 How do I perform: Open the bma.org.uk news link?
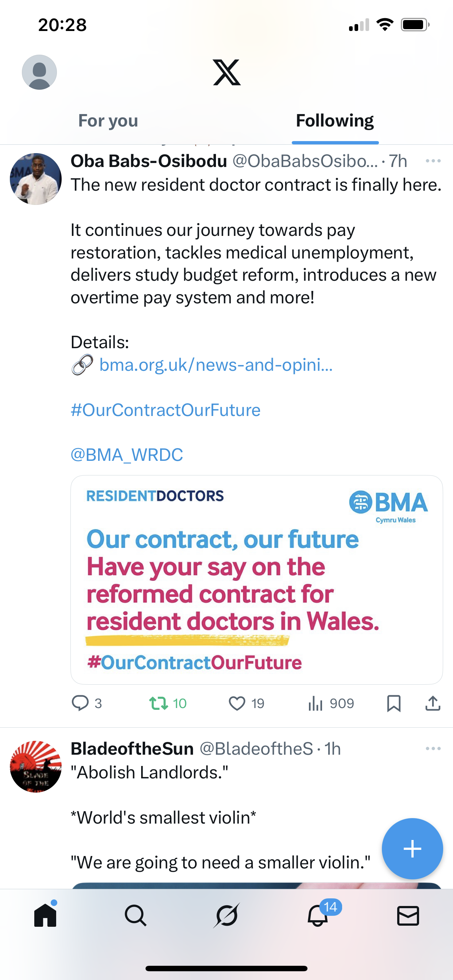point(216,365)
